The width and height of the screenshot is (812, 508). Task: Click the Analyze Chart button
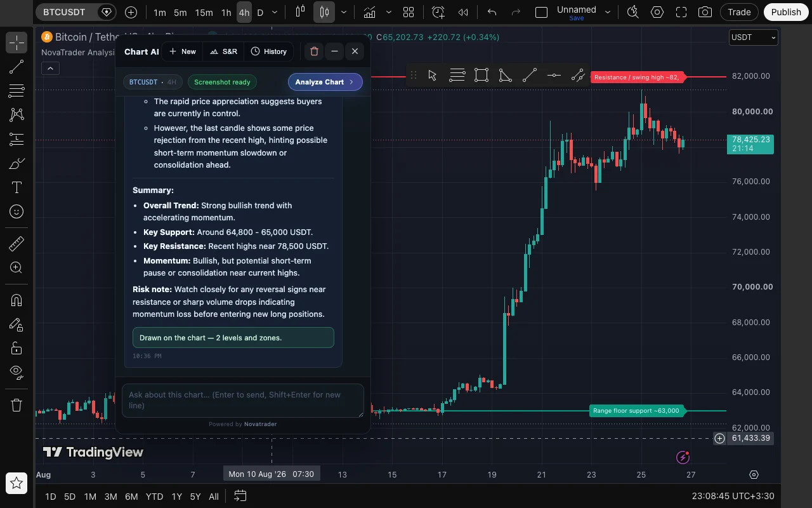coord(325,82)
